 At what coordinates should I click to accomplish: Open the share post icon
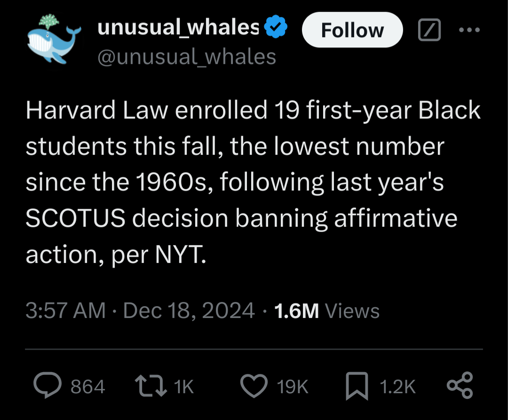[459, 386]
